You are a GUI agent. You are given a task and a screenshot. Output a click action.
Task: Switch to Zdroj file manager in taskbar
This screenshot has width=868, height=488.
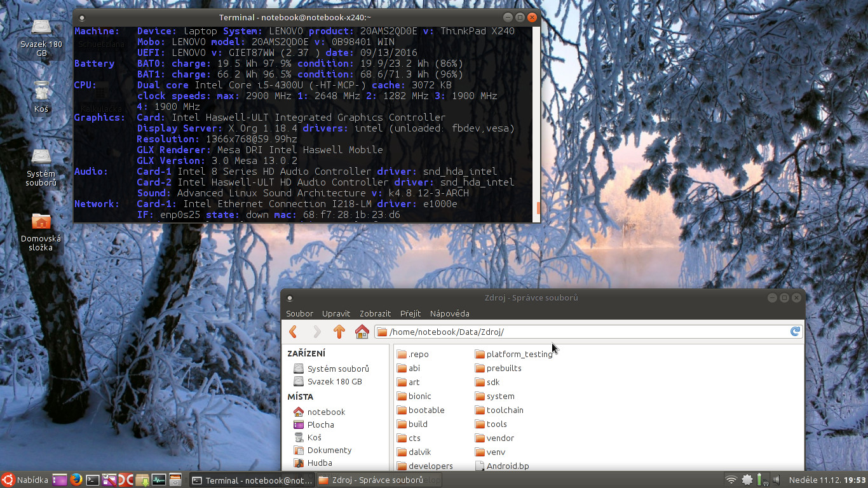tap(378, 480)
